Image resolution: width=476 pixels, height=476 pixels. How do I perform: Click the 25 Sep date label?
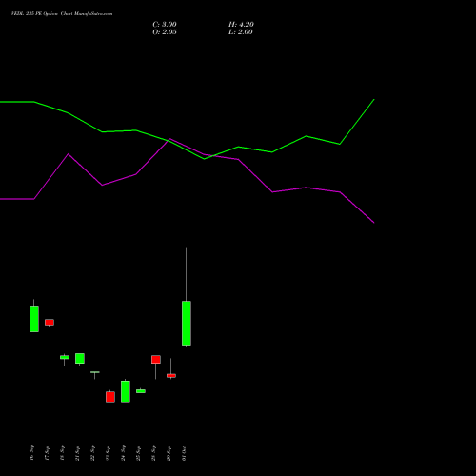[138, 453]
